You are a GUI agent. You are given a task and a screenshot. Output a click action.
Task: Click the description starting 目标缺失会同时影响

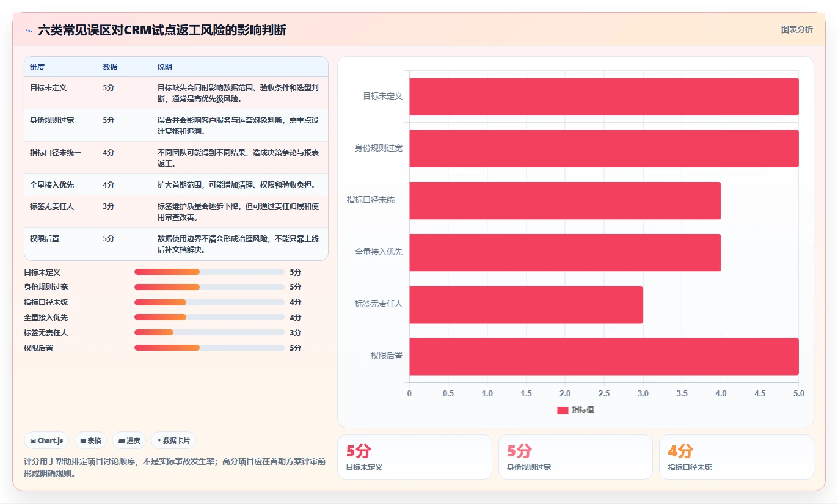(238, 93)
